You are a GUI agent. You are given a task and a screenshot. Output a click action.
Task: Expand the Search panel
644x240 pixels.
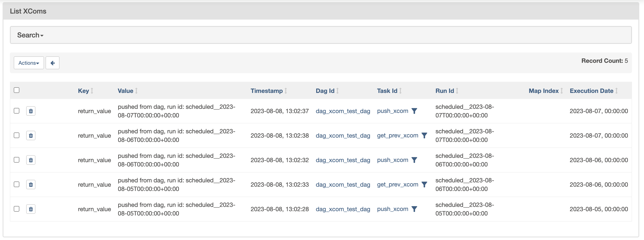(30, 35)
